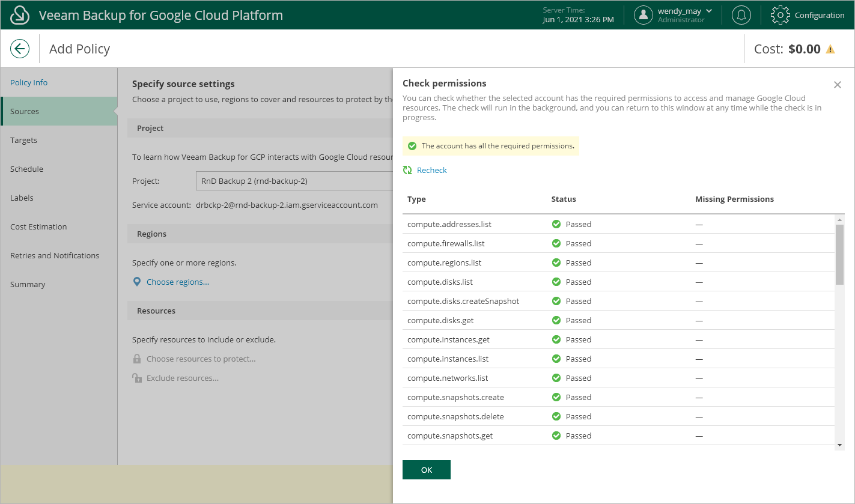Click the unlock icon by Exclude resources

pos(137,378)
